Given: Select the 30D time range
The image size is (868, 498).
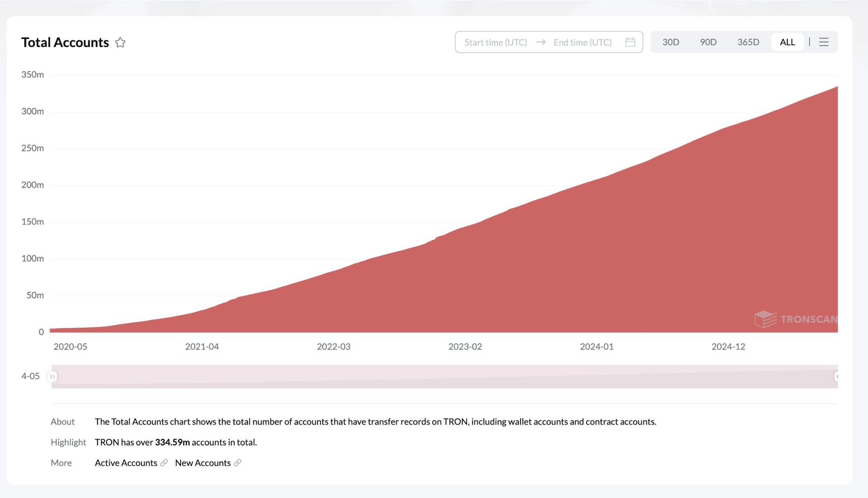Looking at the screenshot, I should [x=670, y=42].
